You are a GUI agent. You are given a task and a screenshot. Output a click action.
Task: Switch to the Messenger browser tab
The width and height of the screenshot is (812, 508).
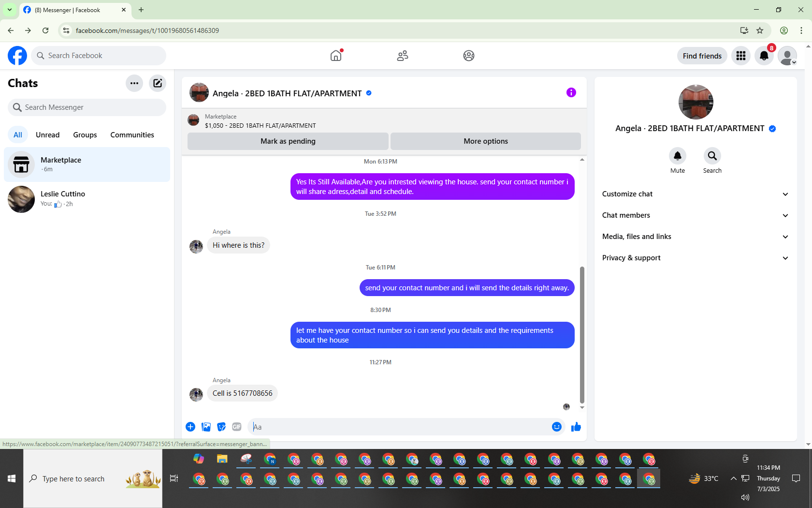pyautogui.click(x=75, y=10)
